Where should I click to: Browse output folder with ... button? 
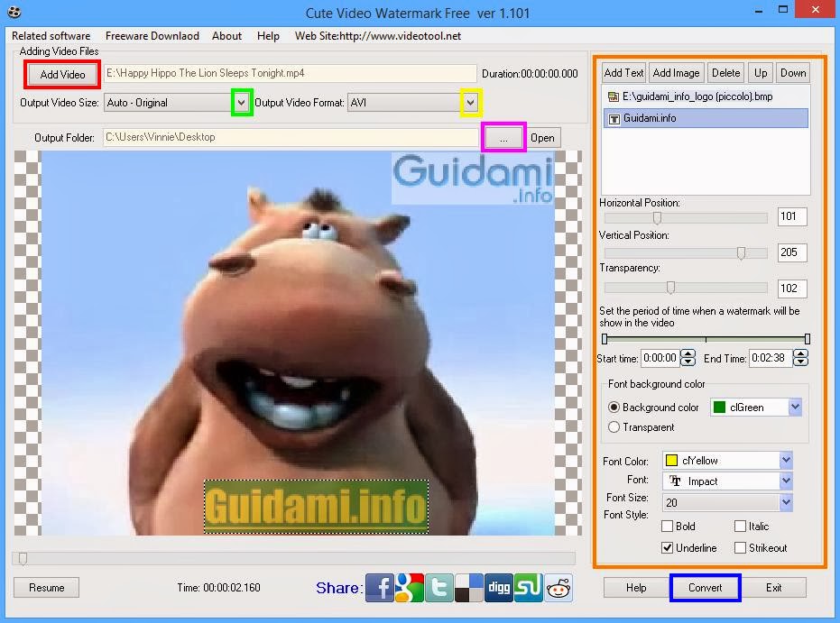(x=503, y=138)
